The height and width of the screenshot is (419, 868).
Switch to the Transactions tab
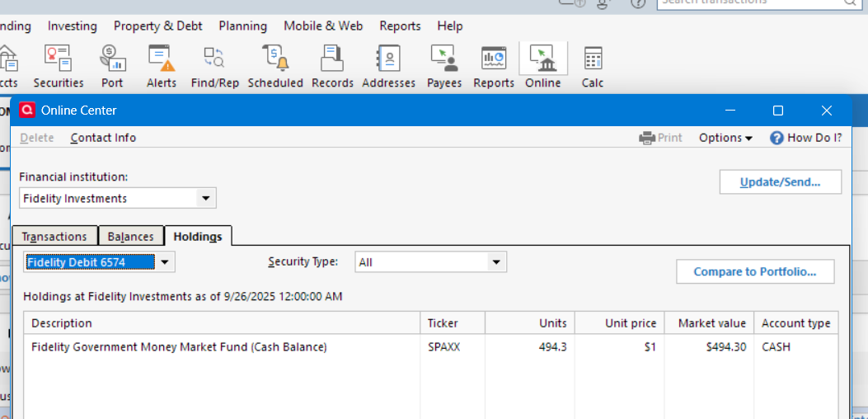tap(54, 236)
